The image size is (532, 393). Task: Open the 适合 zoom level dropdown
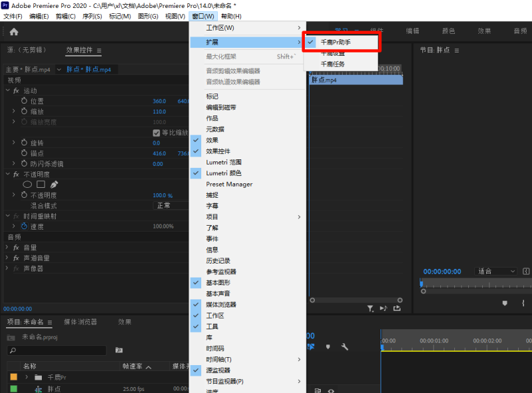[496, 272]
